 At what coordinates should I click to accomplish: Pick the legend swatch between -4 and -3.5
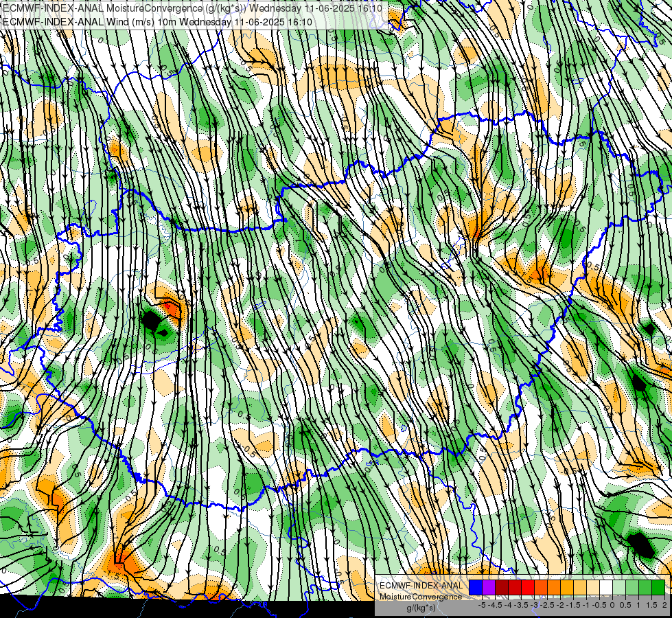[515, 587]
